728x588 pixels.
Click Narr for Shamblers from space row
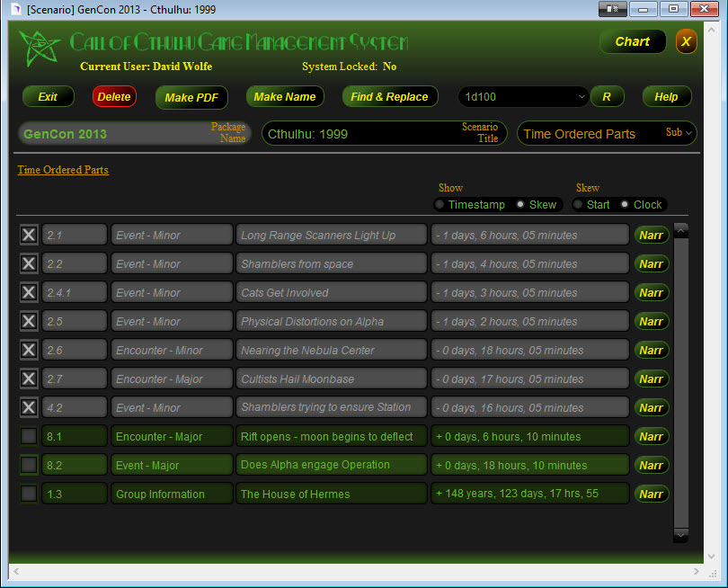pos(652,263)
